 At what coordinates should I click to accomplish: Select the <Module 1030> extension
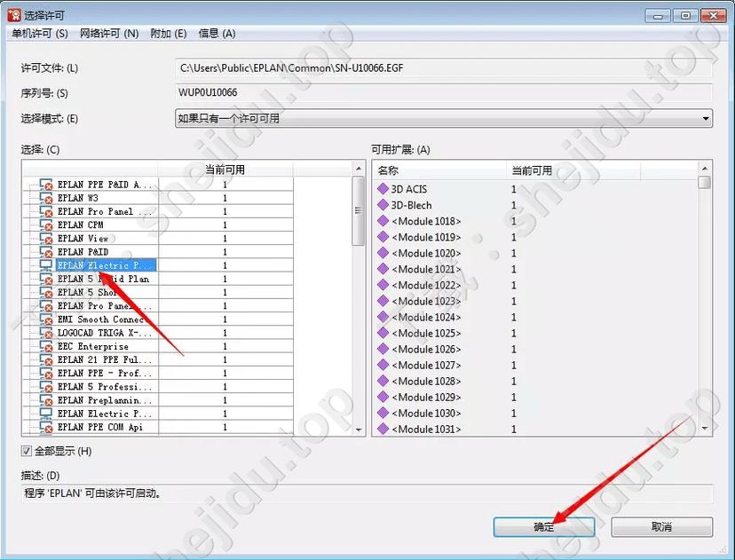[426, 413]
